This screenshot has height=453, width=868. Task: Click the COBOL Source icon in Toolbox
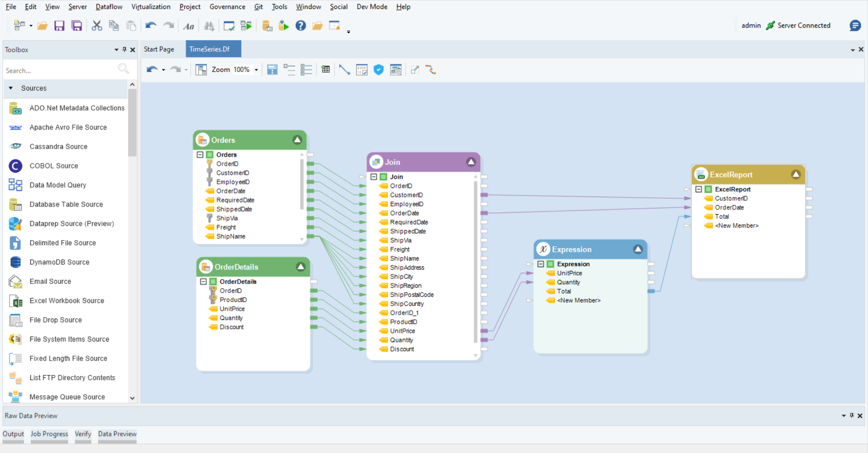pos(15,166)
